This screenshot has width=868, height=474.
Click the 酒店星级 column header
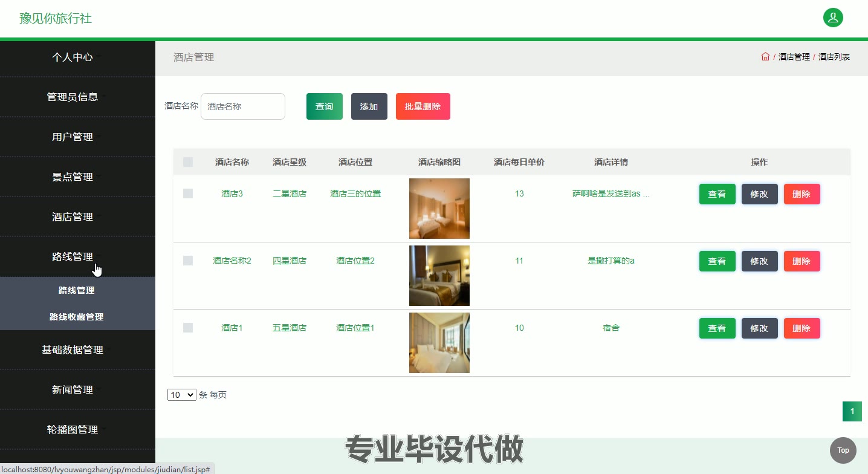click(290, 162)
